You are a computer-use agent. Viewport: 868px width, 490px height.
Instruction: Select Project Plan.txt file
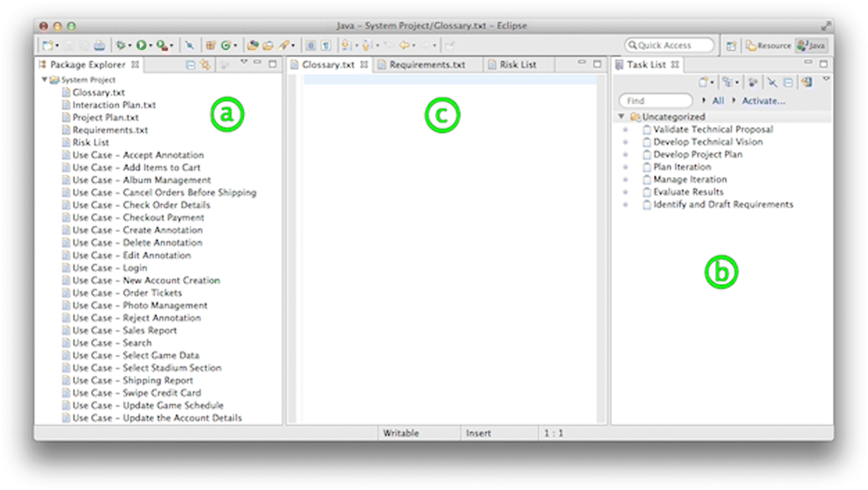(105, 117)
